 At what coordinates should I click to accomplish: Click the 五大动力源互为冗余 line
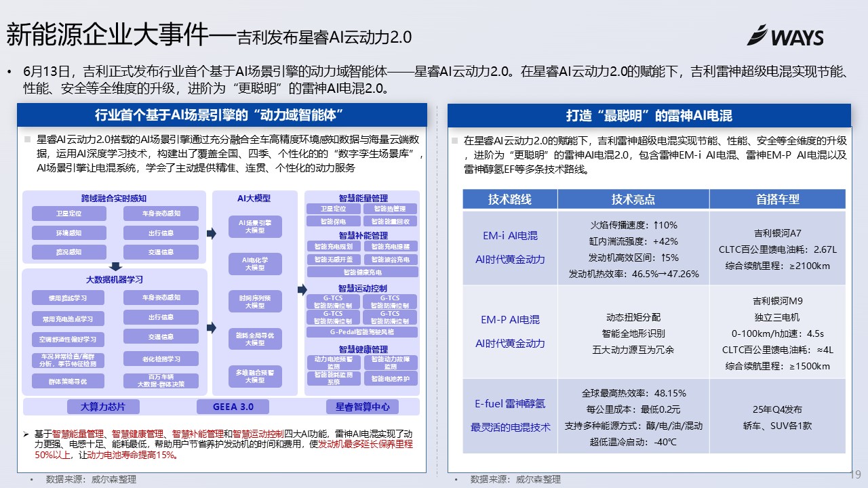[633, 350]
